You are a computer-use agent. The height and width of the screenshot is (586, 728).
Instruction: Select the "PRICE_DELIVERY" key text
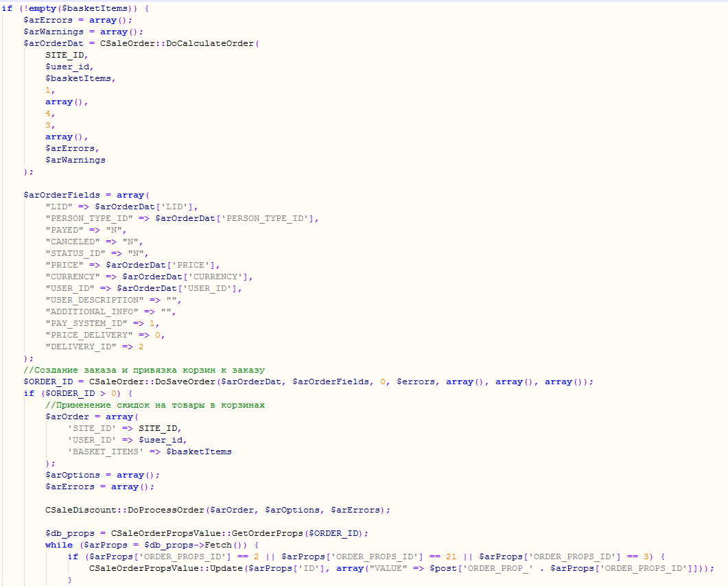point(89,335)
